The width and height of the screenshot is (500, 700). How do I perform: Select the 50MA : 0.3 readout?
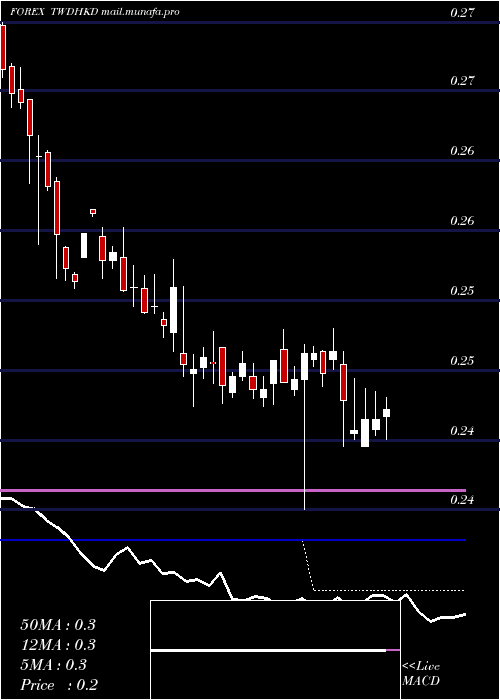pos(58,625)
